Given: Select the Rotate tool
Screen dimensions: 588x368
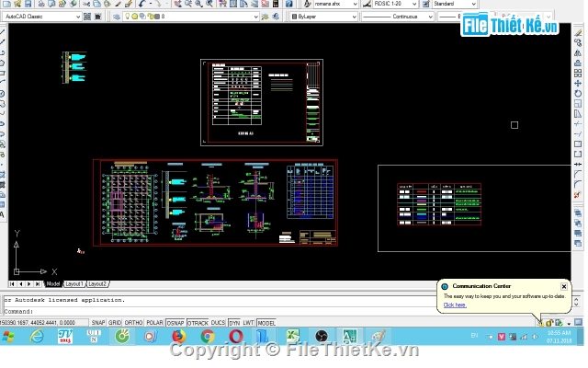Looking at the screenshot, I should pos(578,93).
